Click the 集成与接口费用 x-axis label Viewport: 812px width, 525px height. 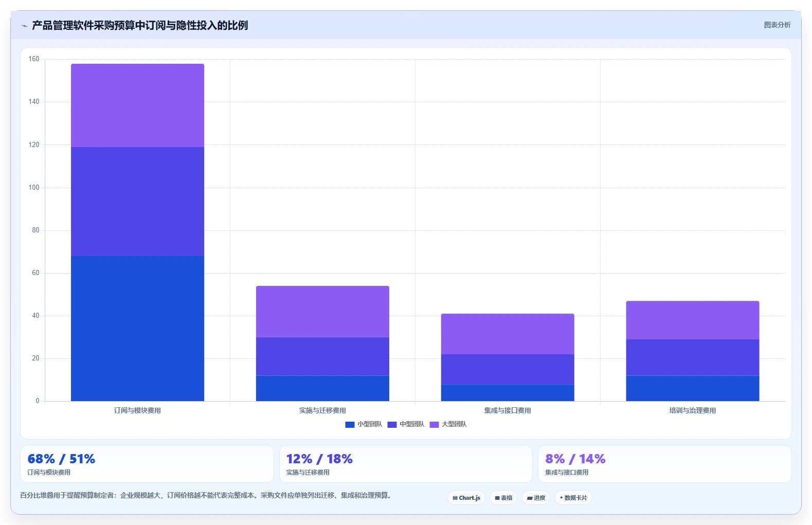(x=508, y=410)
